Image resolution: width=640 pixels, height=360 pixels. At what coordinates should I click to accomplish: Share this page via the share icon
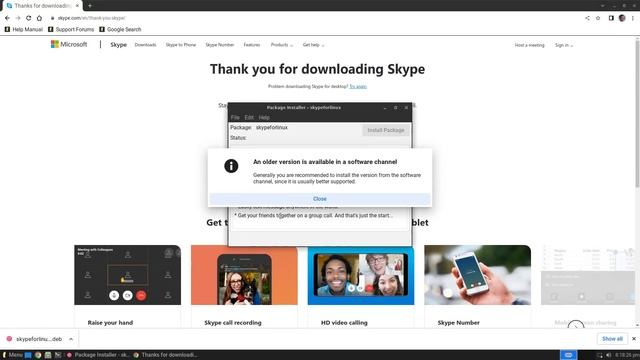[x=587, y=18]
